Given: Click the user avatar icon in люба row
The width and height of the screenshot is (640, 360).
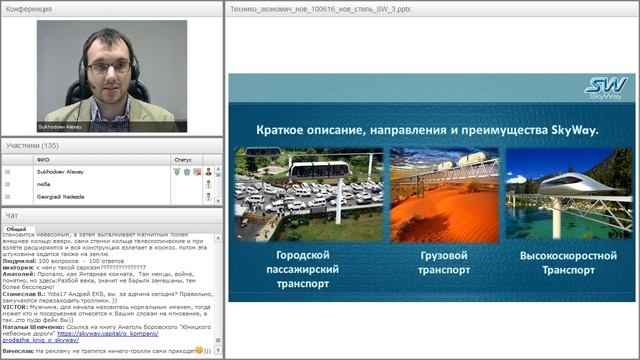Looking at the screenshot, I should (209, 184).
